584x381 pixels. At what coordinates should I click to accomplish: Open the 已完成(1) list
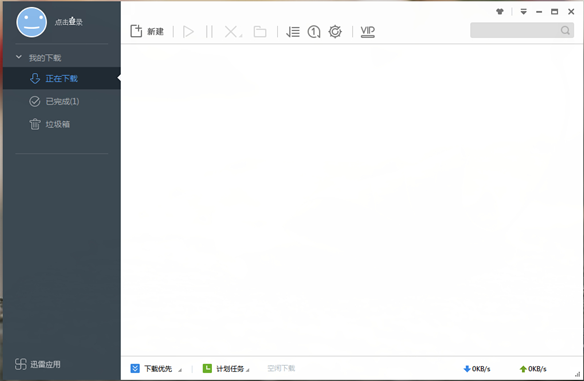[x=61, y=101]
